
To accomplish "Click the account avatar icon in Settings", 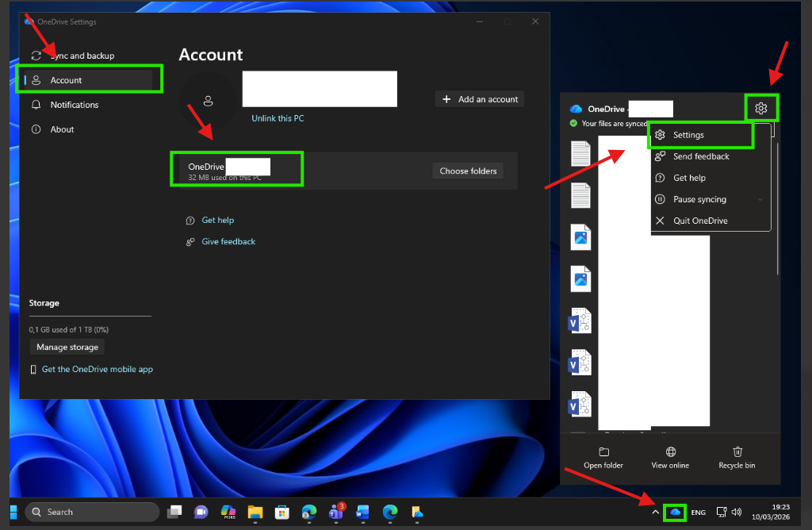I will (209, 101).
